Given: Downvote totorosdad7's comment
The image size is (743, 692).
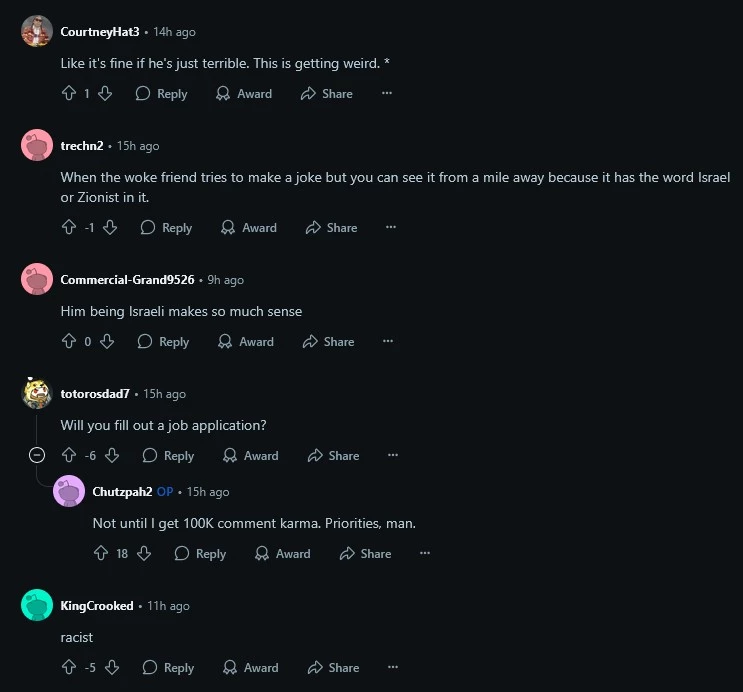Looking at the screenshot, I should pyautogui.click(x=112, y=455).
